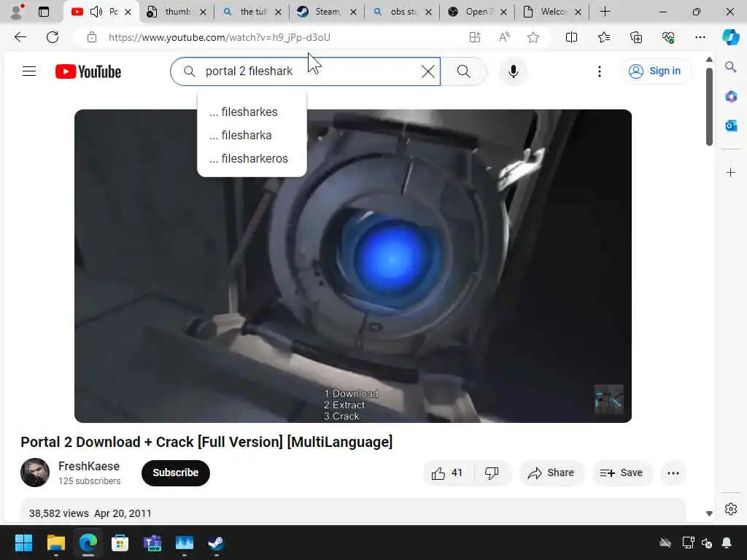Viewport: 747px width, 560px height.
Task: Open Outlook in the Edge sidebar
Action: 730,125
